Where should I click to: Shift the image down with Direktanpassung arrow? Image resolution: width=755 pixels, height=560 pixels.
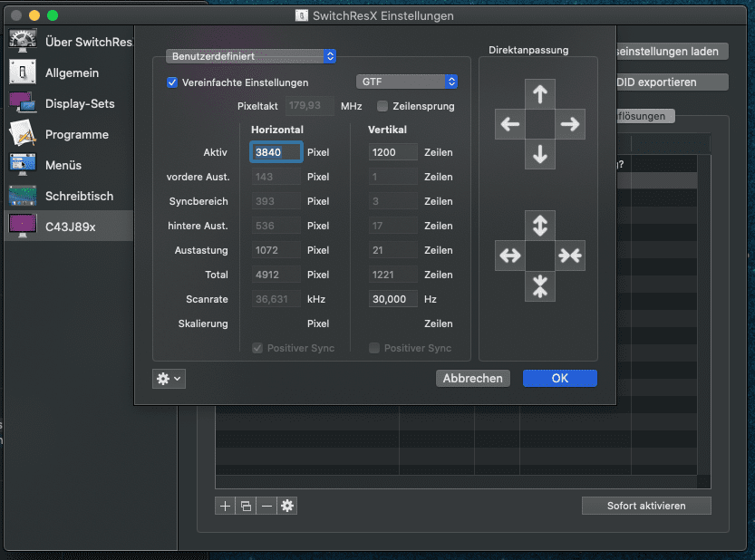coord(540,154)
